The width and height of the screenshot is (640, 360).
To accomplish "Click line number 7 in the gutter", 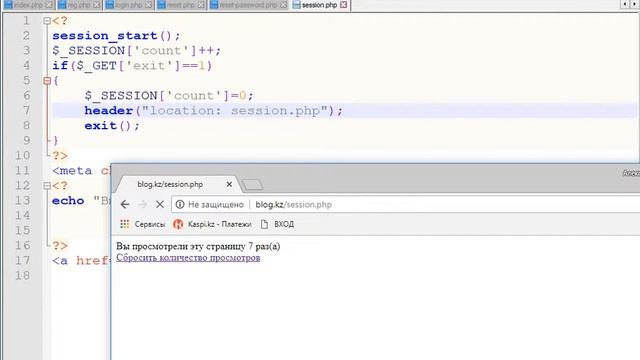I will [26, 111].
